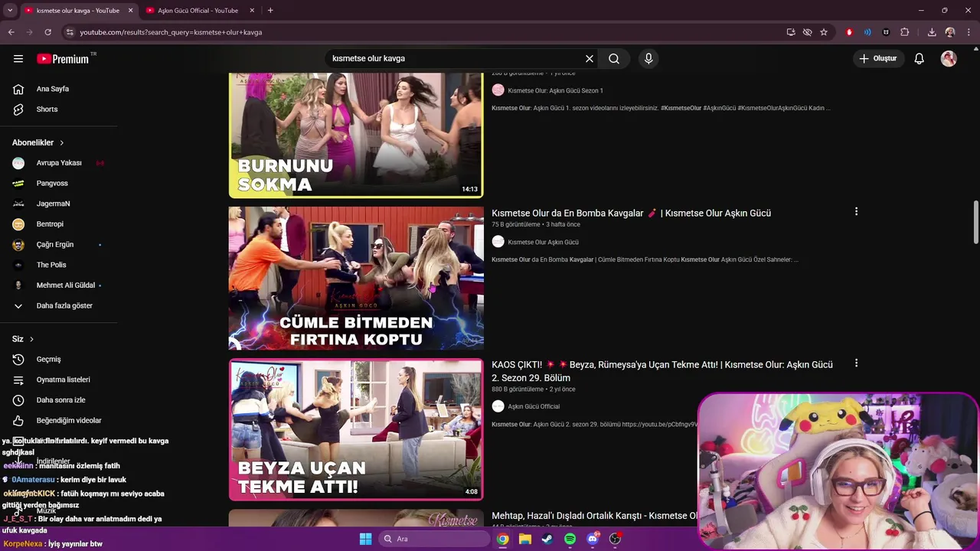This screenshot has width=980, height=551.
Task: Click the page vertical scrollbar
Action: [x=975, y=223]
